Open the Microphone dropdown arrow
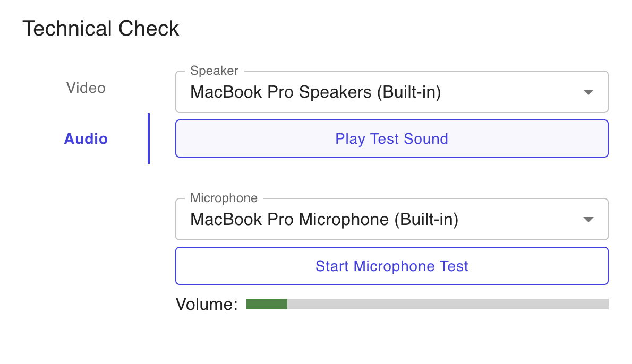Screen dimensions: 632x364 pos(588,220)
